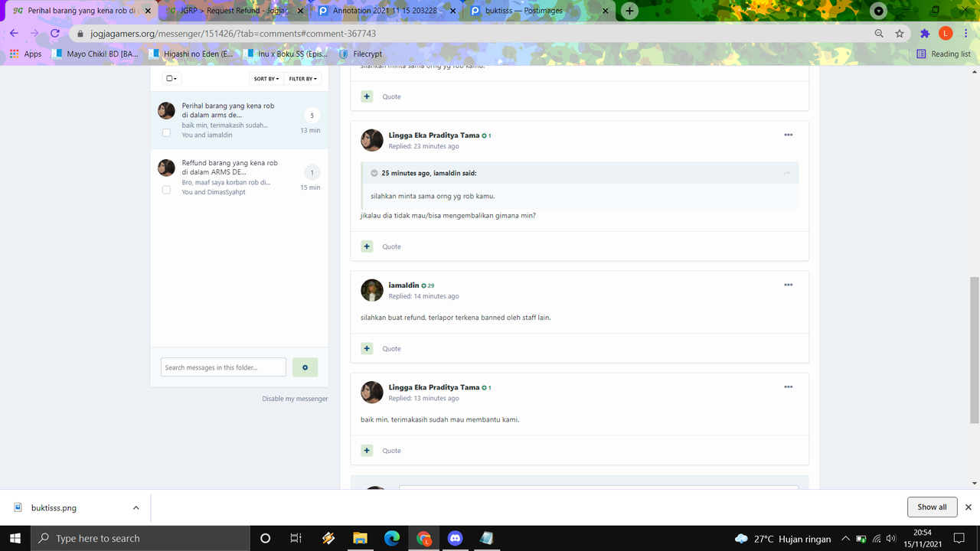Check the 'Reffund barang yang kena rob' conversation checkbox
Screen dimensions: 980x551
click(x=166, y=190)
